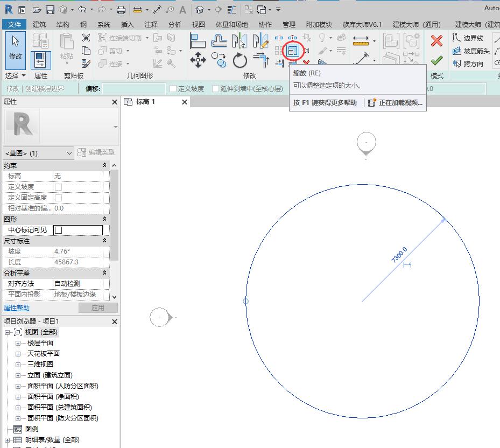The height and width of the screenshot is (448, 500).
Task: Collapse the 约束 properties section
Action: click(x=105, y=165)
